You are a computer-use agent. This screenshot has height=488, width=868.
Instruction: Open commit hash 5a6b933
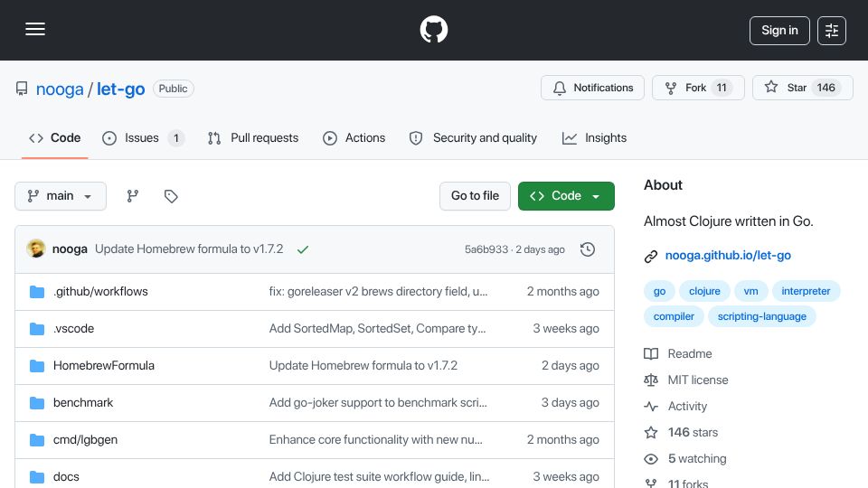pyautogui.click(x=486, y=249)
